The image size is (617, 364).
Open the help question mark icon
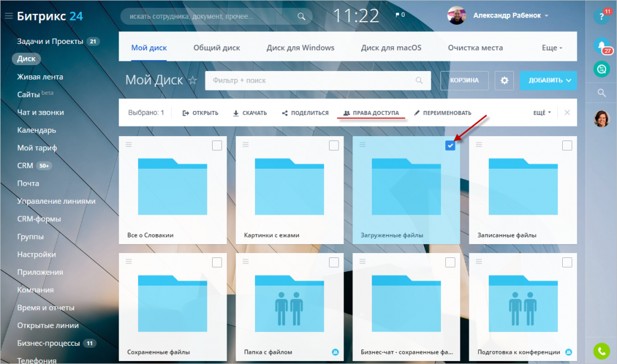tap(601, 16)
